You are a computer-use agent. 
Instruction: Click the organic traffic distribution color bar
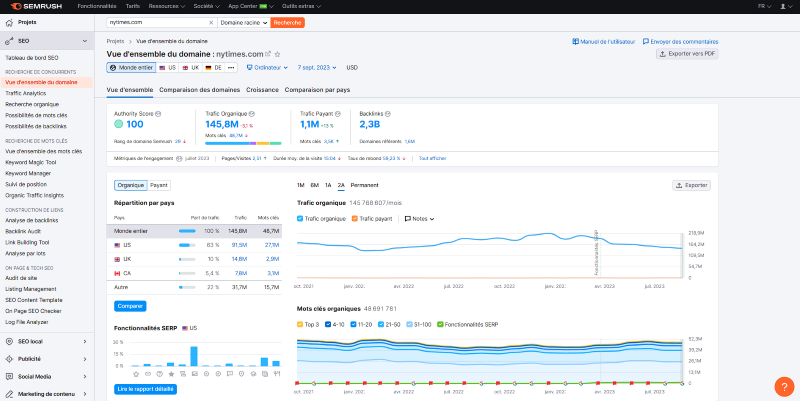pyautogui.click(x=243, y=143)
